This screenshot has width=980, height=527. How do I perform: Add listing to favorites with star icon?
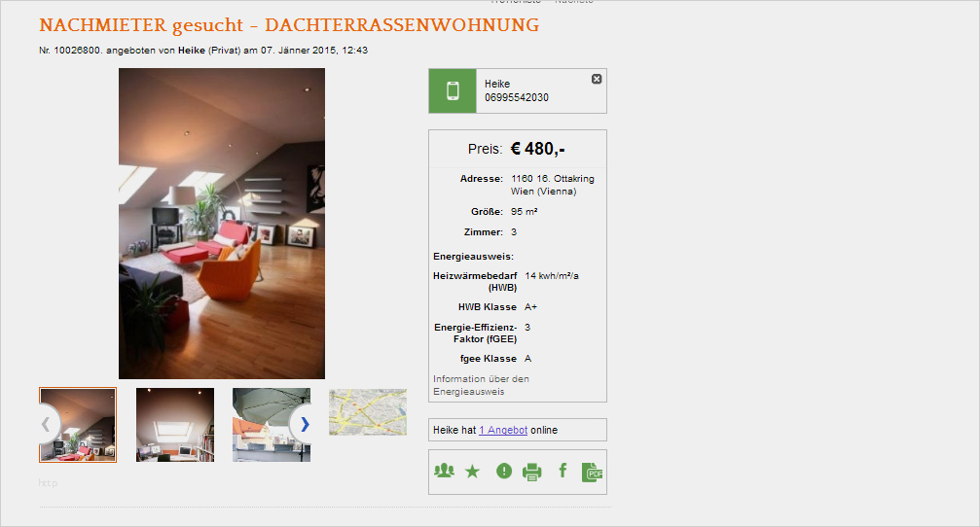(473, 472)
